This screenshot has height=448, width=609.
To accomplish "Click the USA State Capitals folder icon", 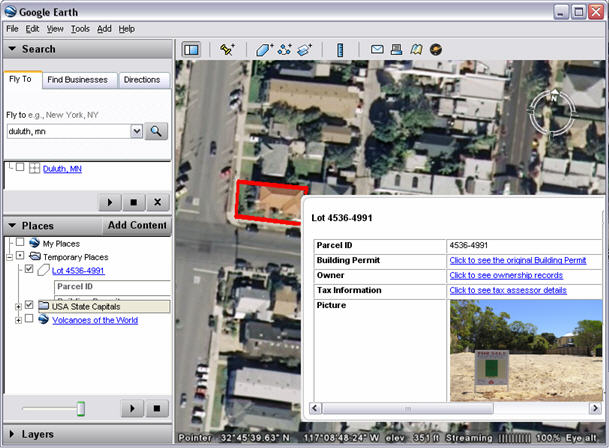I will point(44,306).
